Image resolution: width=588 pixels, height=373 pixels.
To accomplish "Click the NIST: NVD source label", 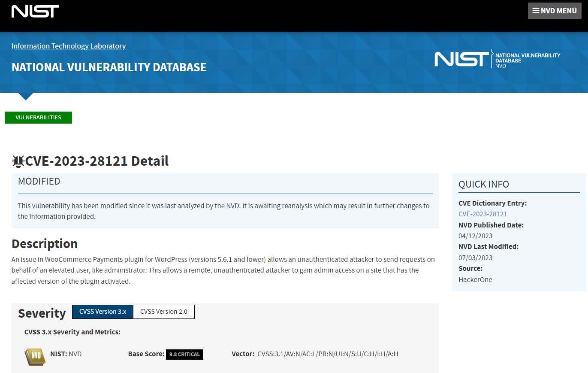I will coord(66,354).
